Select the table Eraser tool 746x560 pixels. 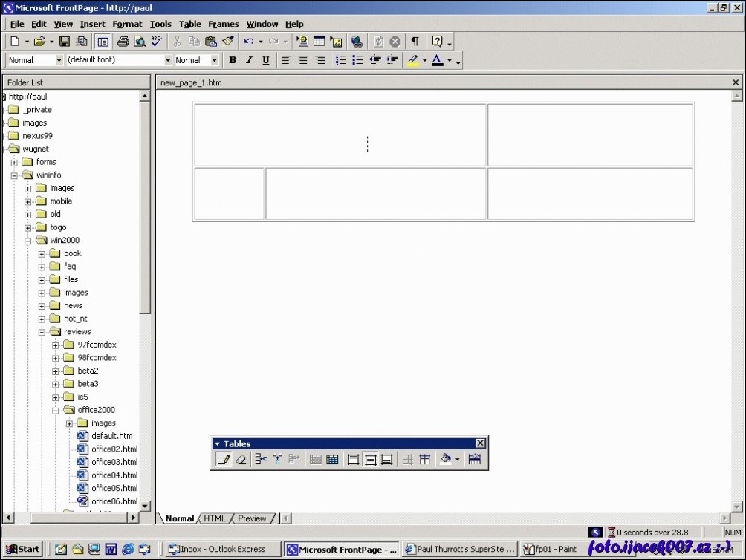(240, 460)
